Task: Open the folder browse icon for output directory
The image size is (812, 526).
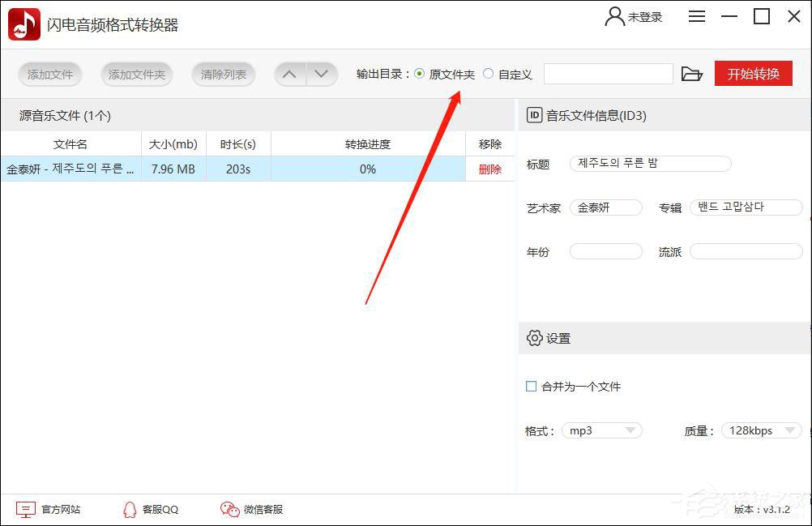Action: [692, 74]
